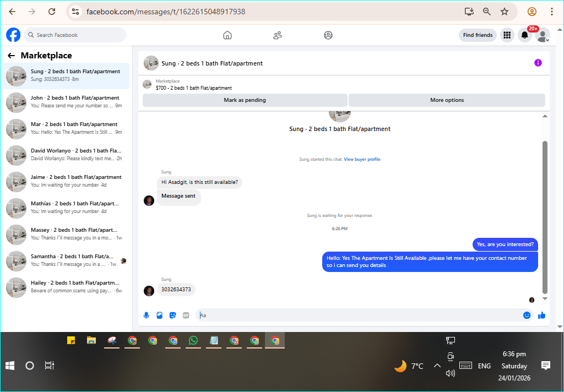Click the 'Yes, are you interested?' message
This screenshot has height=392, width=564.
point(505,244)
